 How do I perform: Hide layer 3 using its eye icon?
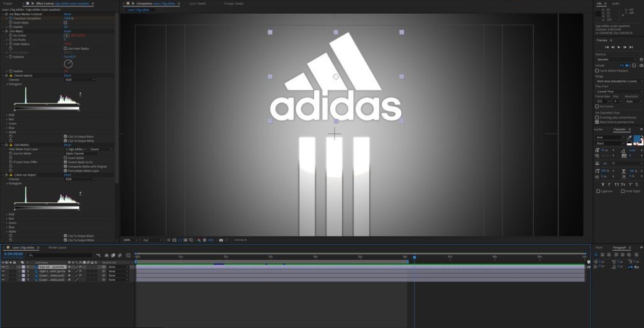[3, 275]
